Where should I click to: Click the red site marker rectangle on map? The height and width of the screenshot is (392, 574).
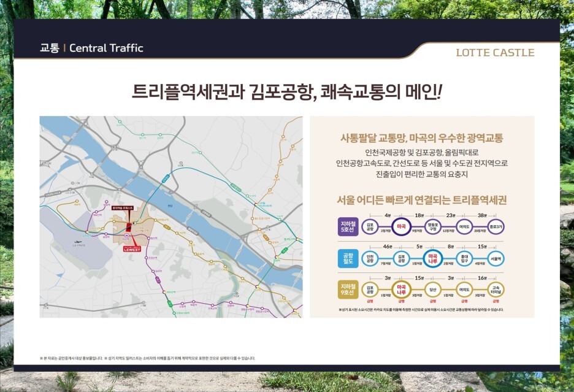click(129, 227)
